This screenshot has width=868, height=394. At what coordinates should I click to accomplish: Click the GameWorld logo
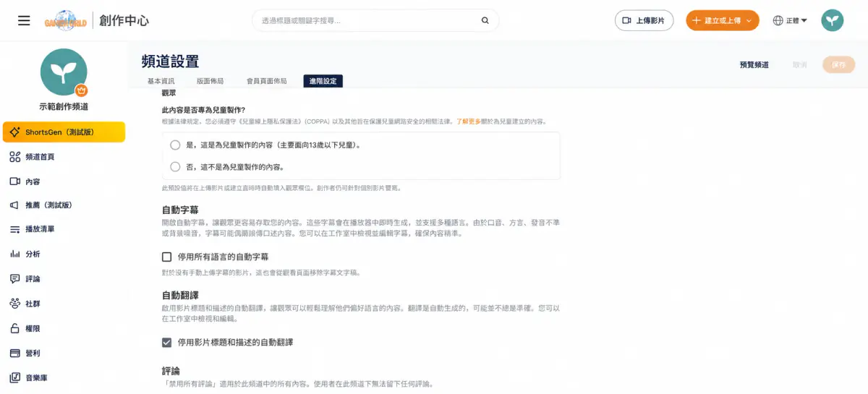[x=65, y=20]
